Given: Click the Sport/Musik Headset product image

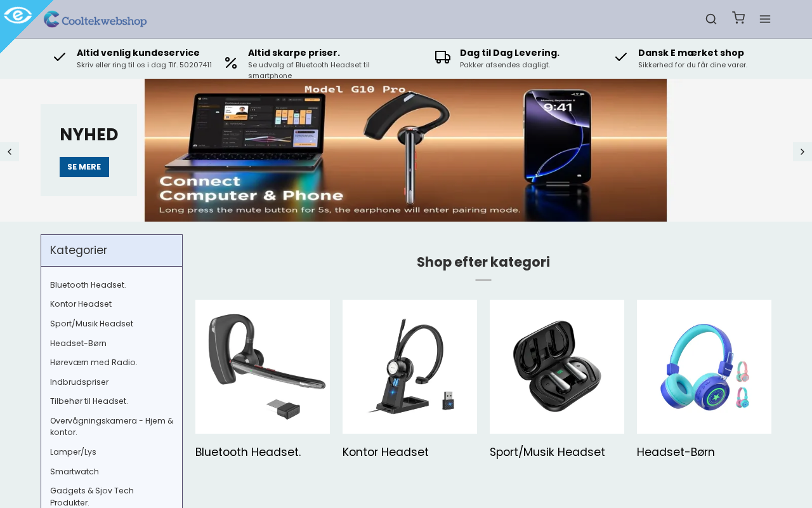Looking at the screenshot, I should [x=557, y=367].
